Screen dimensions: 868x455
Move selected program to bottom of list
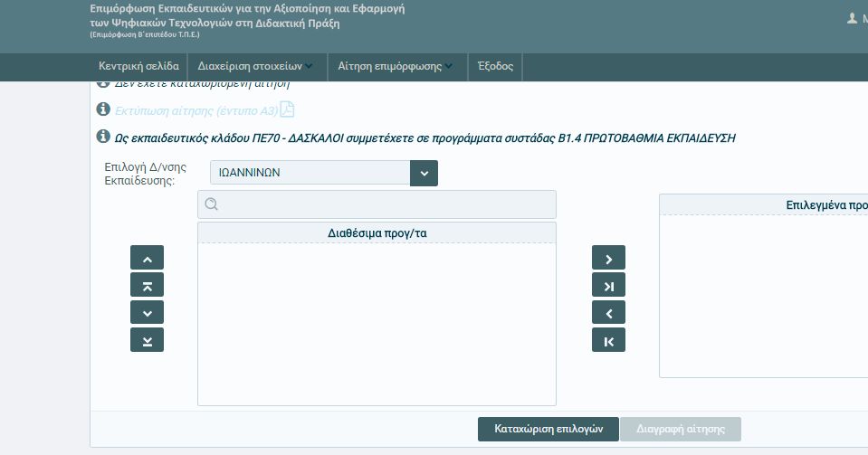(x=147, y=340)
